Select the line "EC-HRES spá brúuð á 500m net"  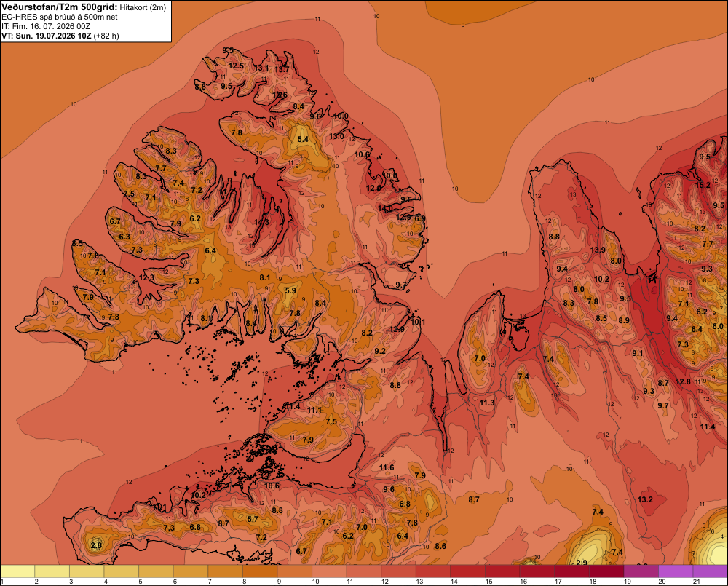tap(60, 17)
